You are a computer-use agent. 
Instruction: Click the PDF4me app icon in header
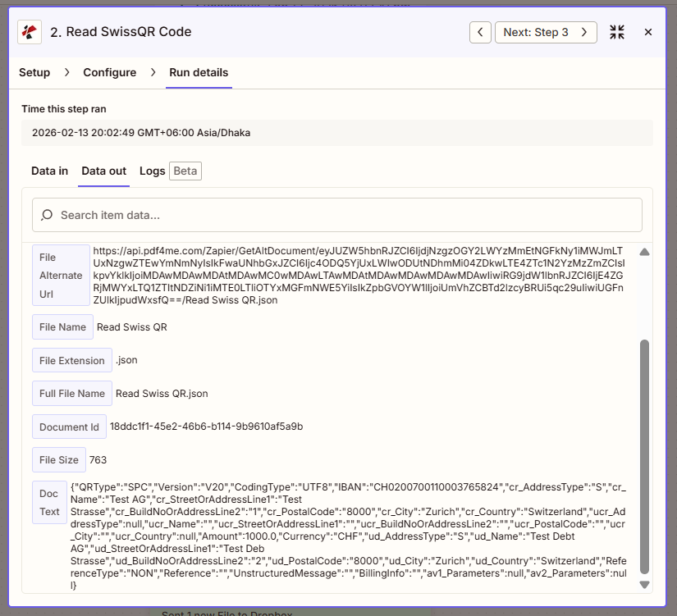pos(30,32)
